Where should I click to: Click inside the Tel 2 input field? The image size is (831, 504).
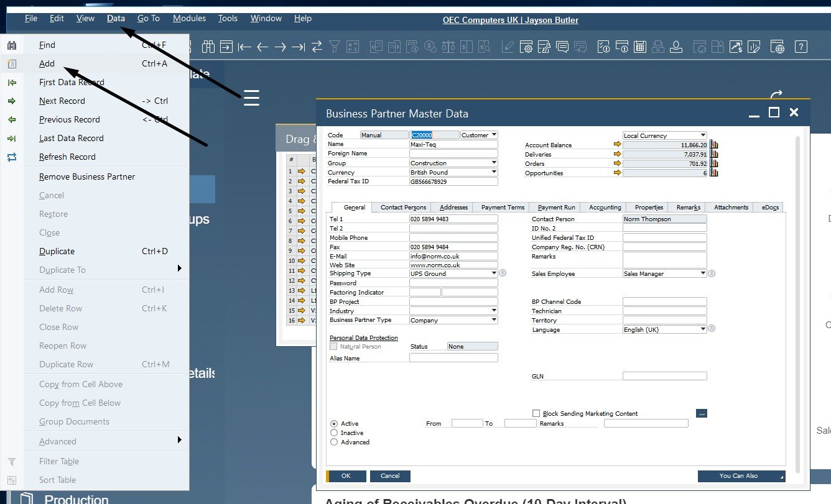[x=453, y=227]
